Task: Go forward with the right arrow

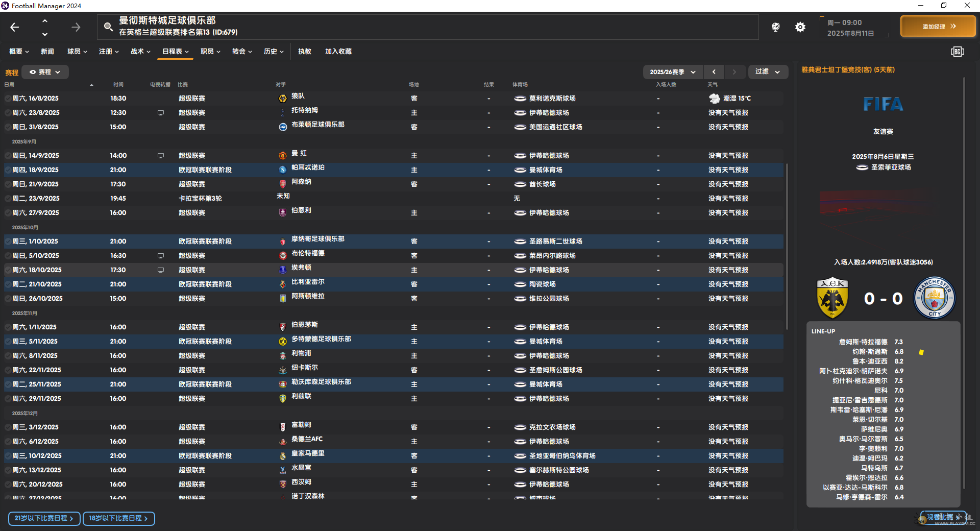Action: pyautogui.click(x=76, y=27)
